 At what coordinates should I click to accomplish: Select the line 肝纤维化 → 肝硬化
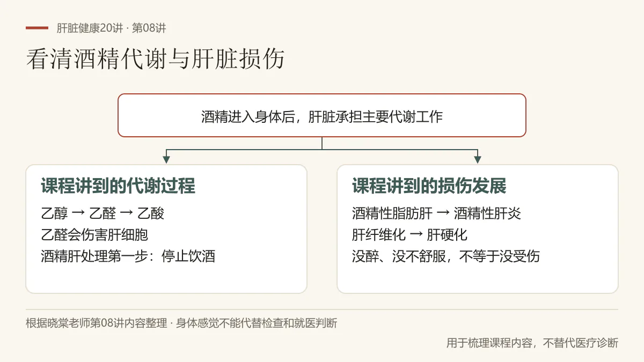click(409, 235)
